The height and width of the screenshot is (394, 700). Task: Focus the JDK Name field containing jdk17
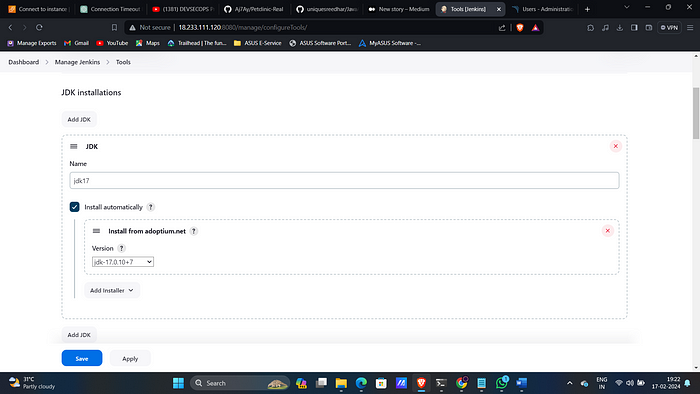(x=344, y=181)
